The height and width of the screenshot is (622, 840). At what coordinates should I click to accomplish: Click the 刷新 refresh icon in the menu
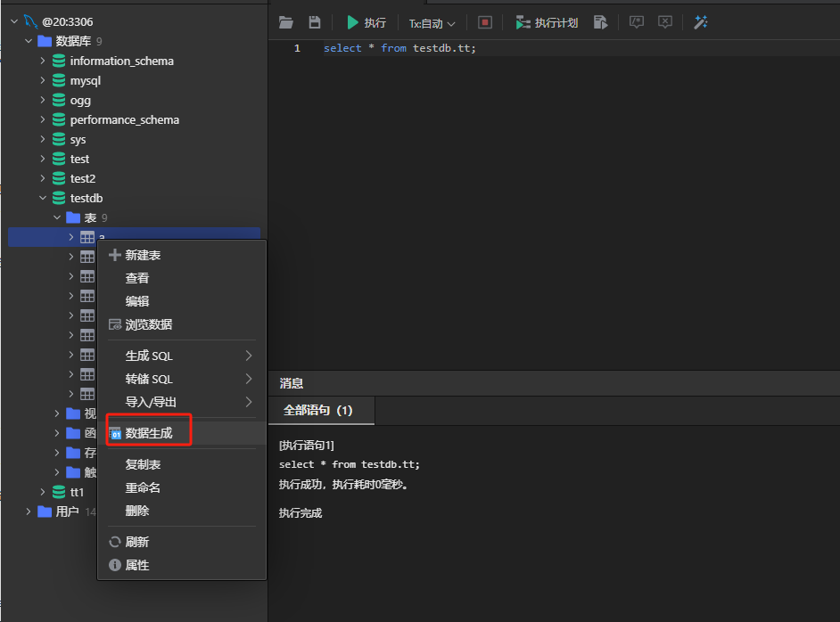tap(115, 542)
